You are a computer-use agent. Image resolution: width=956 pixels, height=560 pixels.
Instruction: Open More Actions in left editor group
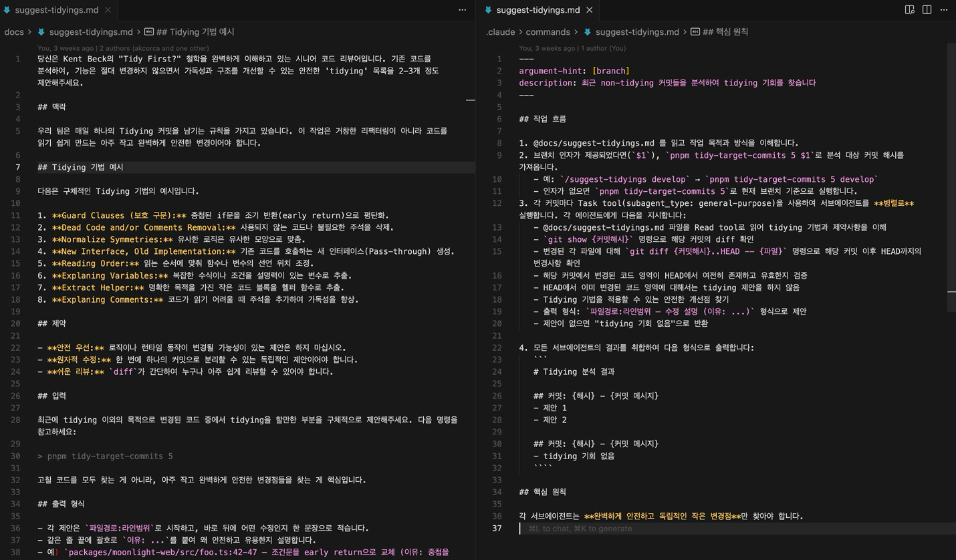tap(462, 10)
